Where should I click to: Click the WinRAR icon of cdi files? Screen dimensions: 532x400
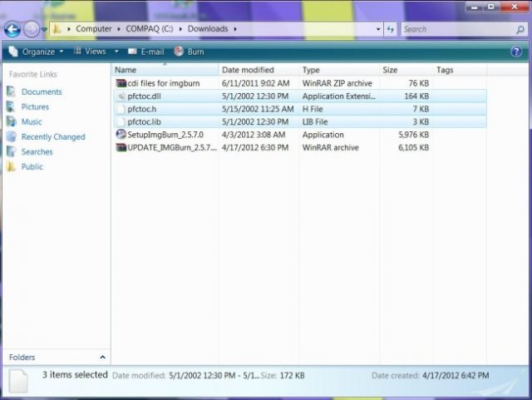coord(121,83)
